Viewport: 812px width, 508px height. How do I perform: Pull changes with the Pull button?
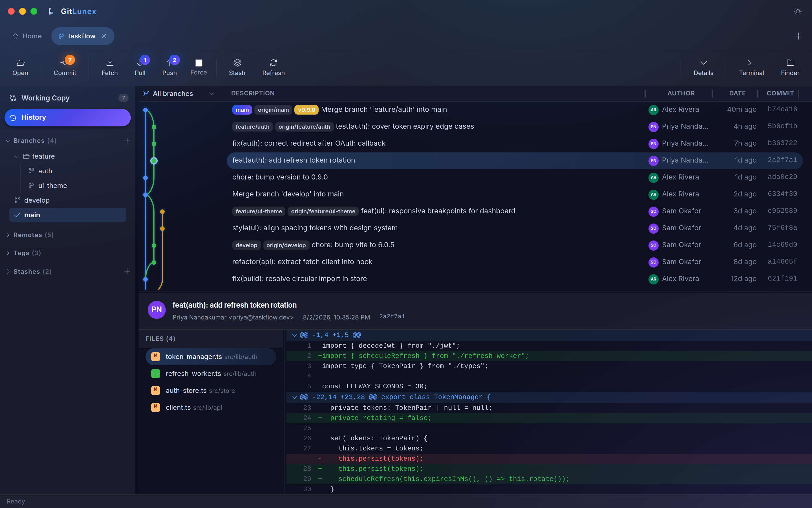click(x=140, y=67)
